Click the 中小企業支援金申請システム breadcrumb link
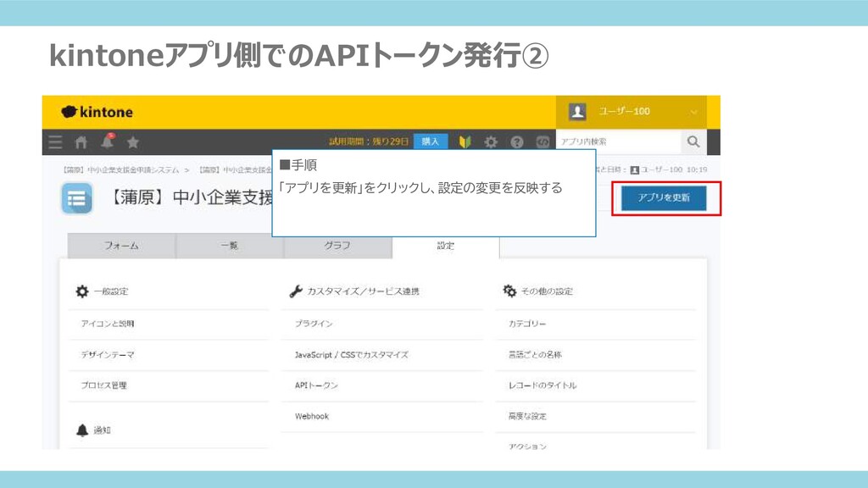 click(x=120, y=169)
